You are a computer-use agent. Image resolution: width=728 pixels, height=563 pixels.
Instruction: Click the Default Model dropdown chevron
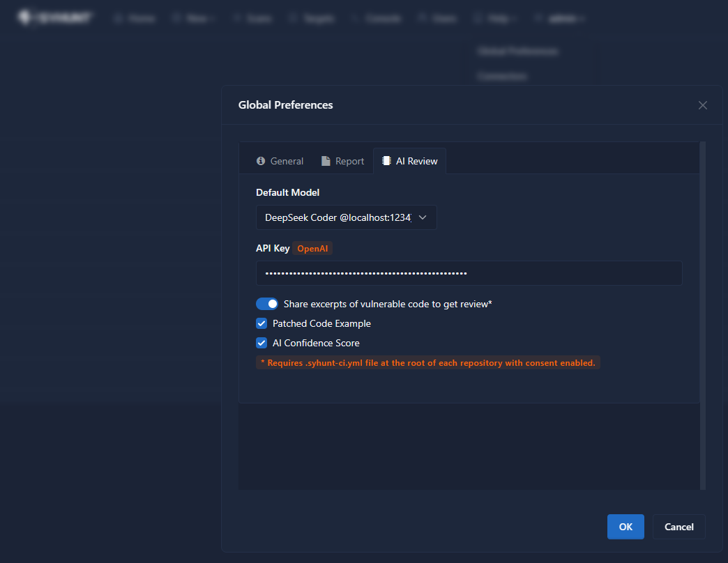tap(423, 217)
